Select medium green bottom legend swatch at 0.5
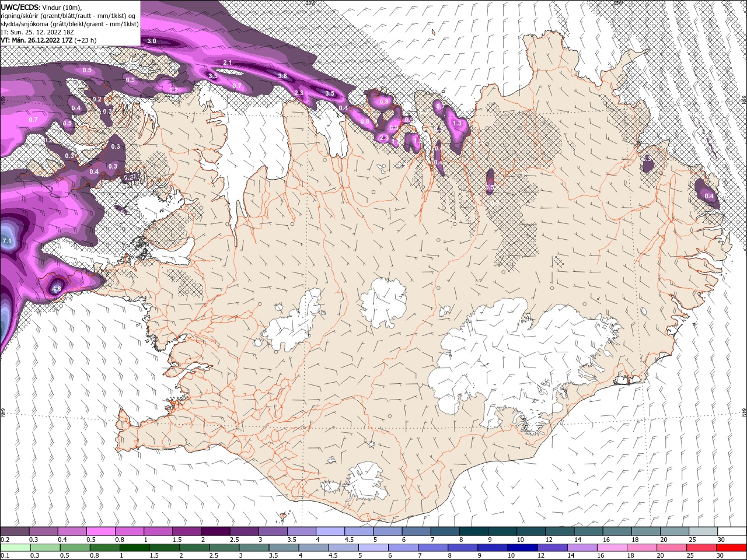The height and width of the screenshot is (560, 747). click(75, 548)
